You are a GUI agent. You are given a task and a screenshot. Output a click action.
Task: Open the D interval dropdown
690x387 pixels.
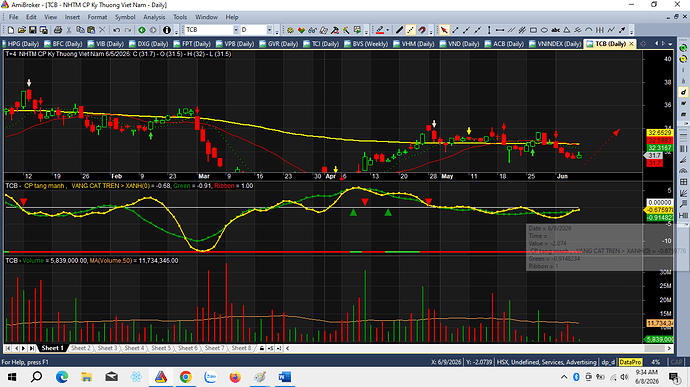[269, 30]
